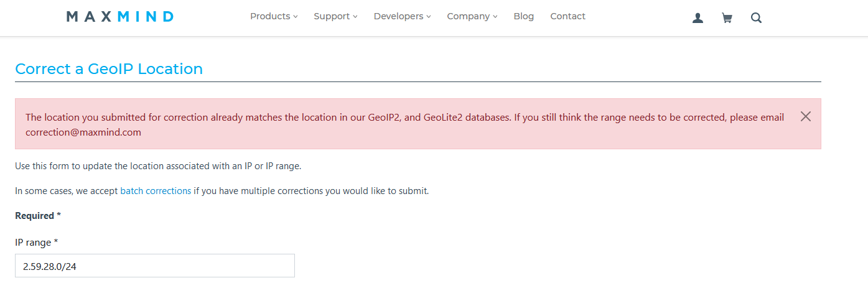This screenshot has height=283, width=868.
Task: Open the Developers menu label
Action: (398, 16)
